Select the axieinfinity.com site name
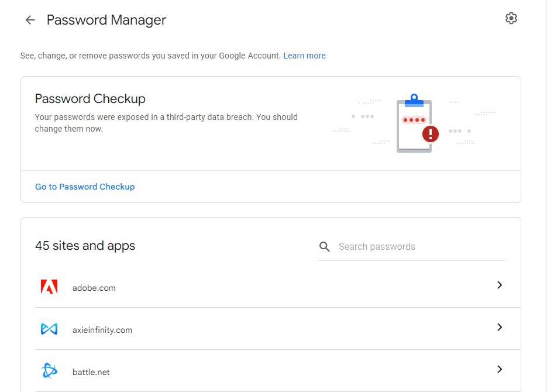The height and width of the screenshot is (392, 547). (x=102, y=330)
